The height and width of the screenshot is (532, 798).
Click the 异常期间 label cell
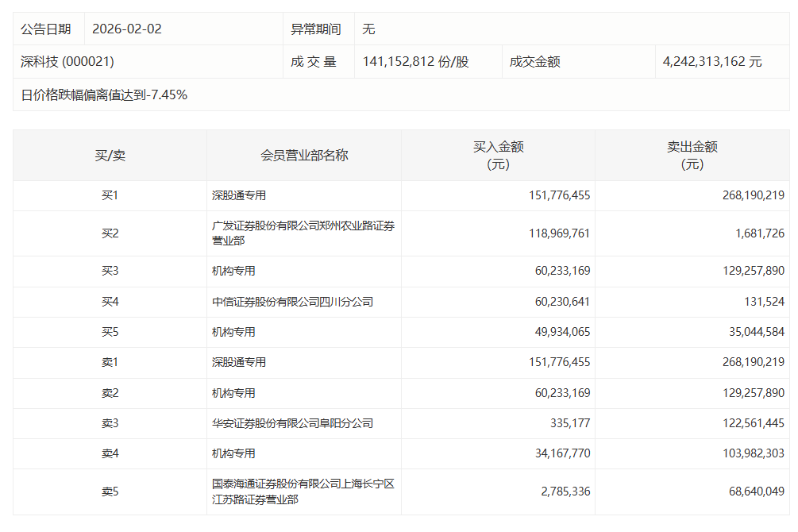point(316,29)
